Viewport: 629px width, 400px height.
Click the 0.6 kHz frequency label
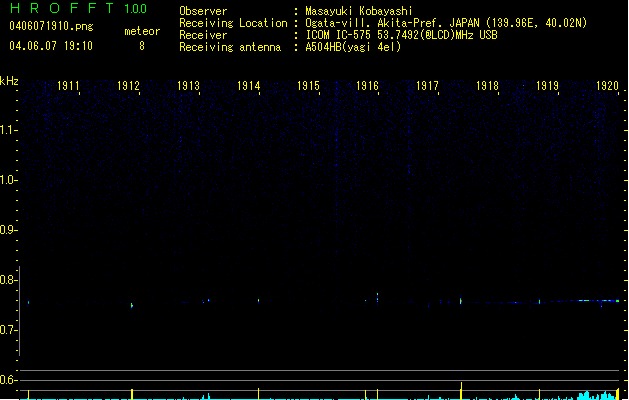(x=8, y=380)
